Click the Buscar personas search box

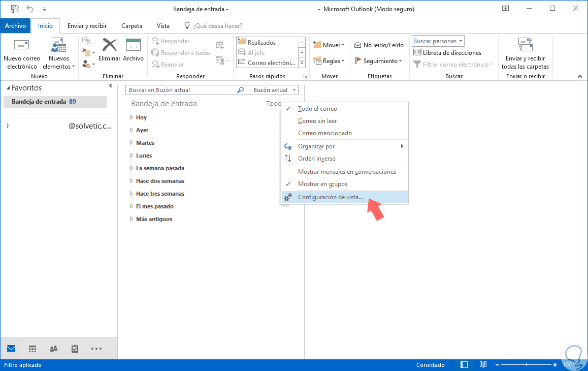point(438,41)
